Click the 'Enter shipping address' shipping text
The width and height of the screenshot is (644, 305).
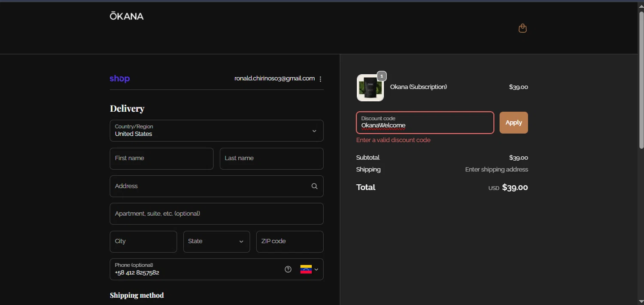point(496,170)
